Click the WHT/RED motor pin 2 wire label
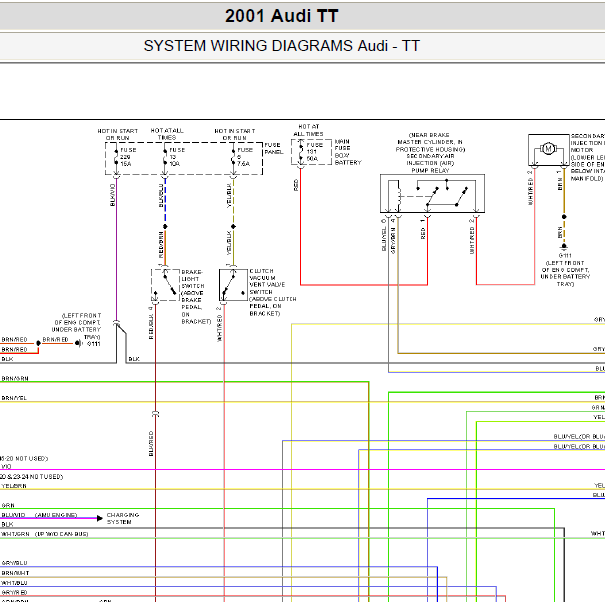The width and height of the screenshot is (605, 602). [x=531, y=191]
